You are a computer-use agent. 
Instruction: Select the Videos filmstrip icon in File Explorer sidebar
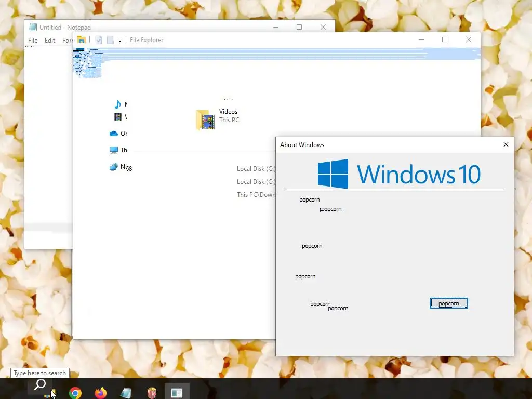click(118, 117)
